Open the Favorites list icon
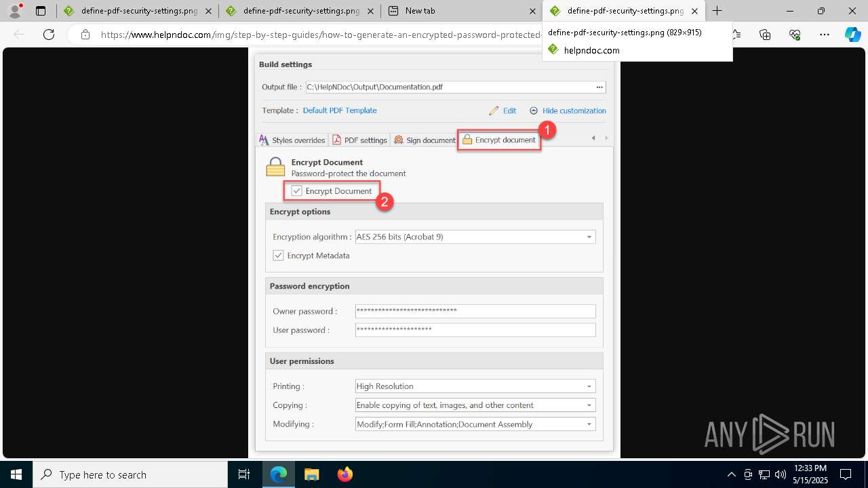 (737, 35)
